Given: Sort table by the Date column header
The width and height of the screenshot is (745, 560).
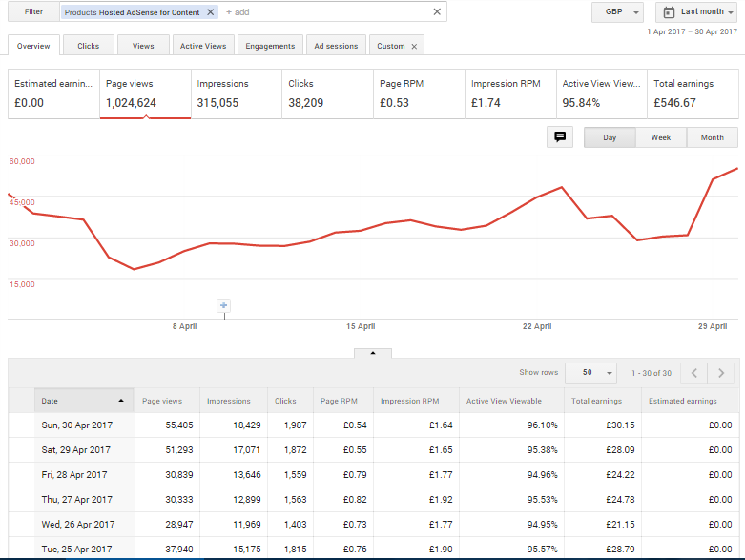Looking at the screenshot, I should point(84,401).
